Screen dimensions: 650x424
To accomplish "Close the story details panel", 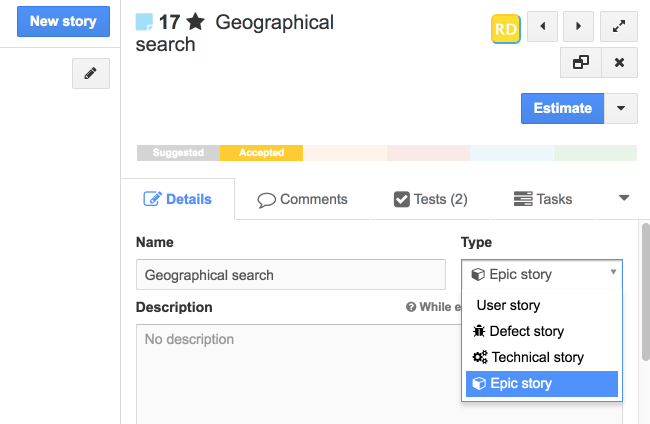I will (619, 63).
